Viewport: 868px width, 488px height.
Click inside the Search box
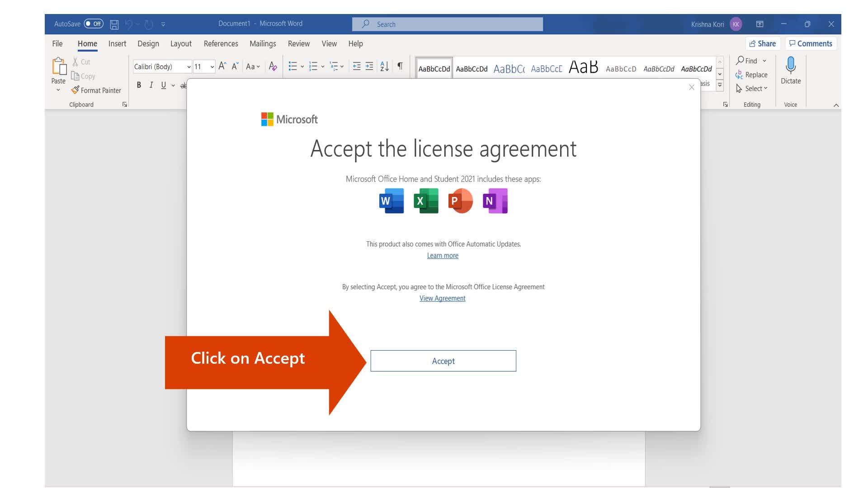pos(448,24)
